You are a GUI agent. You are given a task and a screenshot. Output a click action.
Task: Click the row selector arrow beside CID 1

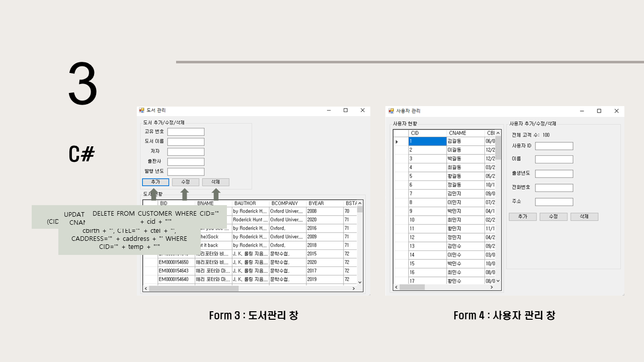[x=397, y=141]
